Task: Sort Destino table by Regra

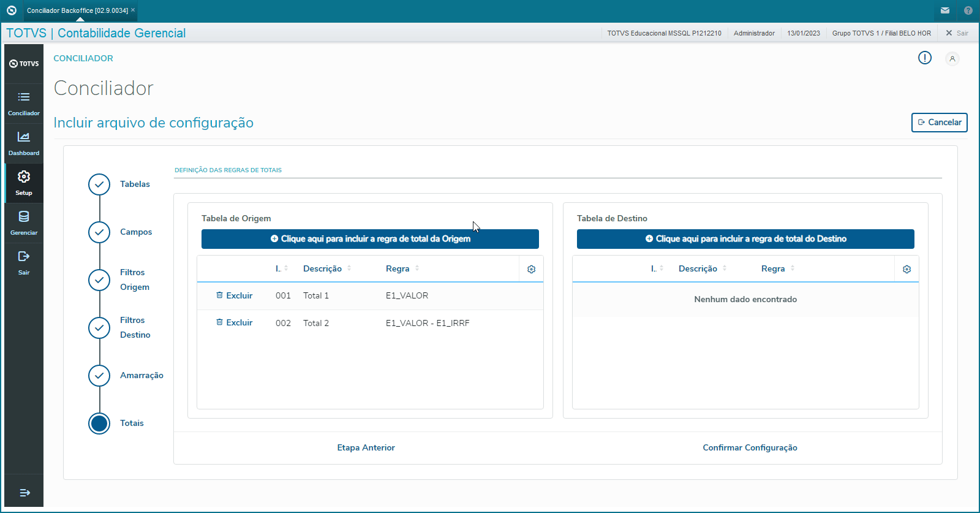Action: [778, 268]
